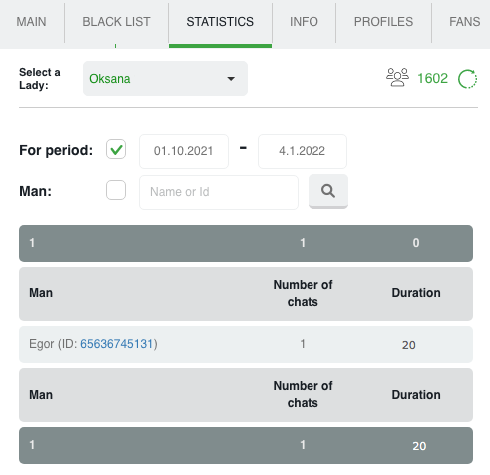
Task: Click the upper Number of chats header
Action: click(303, 293)
